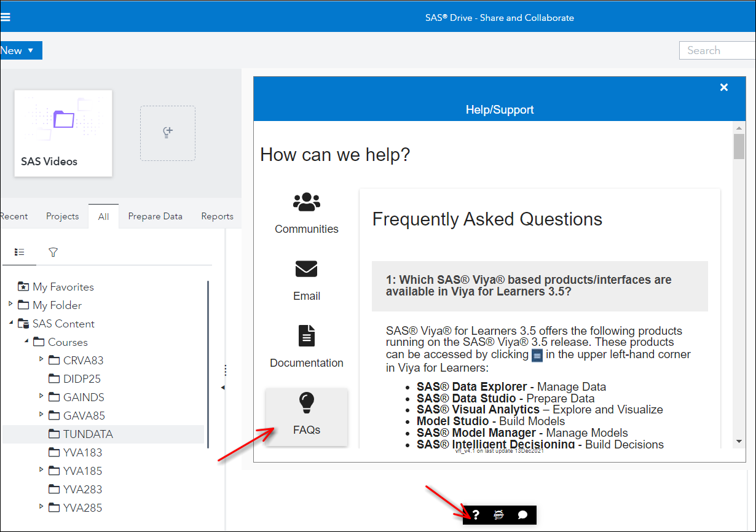Select the All tab
Screen dimensions: 756x532
coord(103,216)
